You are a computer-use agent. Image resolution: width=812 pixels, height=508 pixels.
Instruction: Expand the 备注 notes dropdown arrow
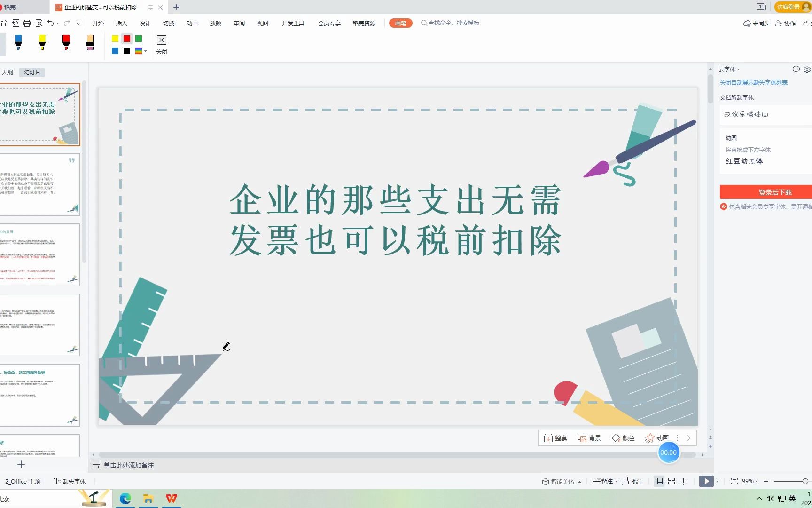click(616, 481)
